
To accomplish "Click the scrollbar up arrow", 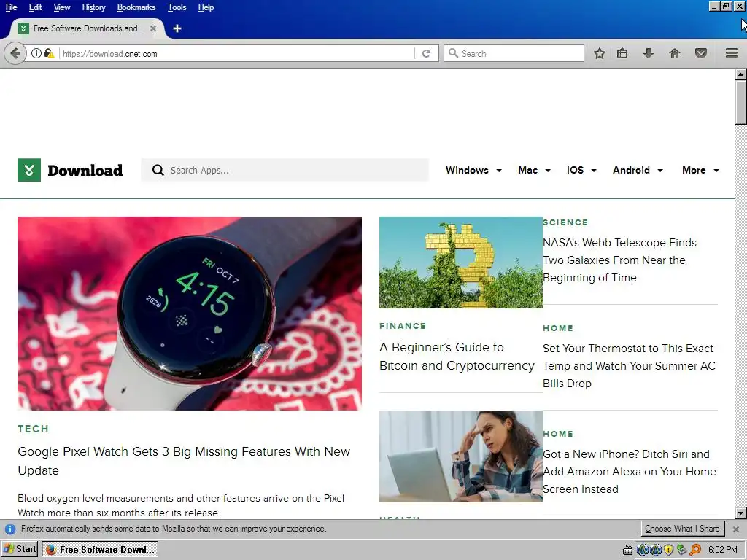I will pos(741,74).
